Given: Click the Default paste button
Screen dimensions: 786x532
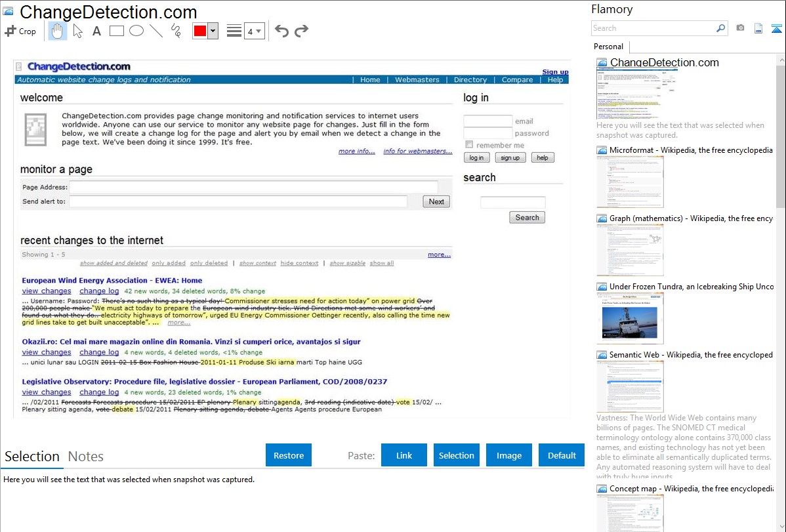Looking at the screenshot, I should [x=562, y=455].
